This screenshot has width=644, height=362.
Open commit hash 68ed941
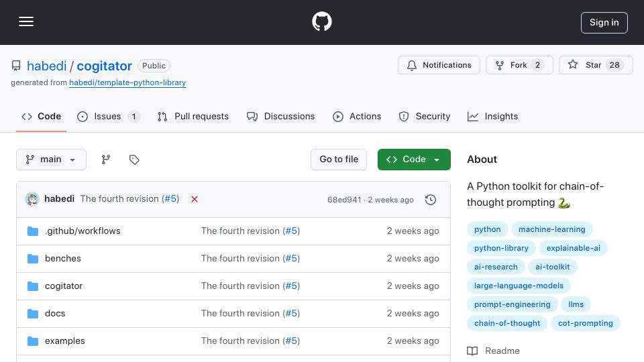(343, 200)
